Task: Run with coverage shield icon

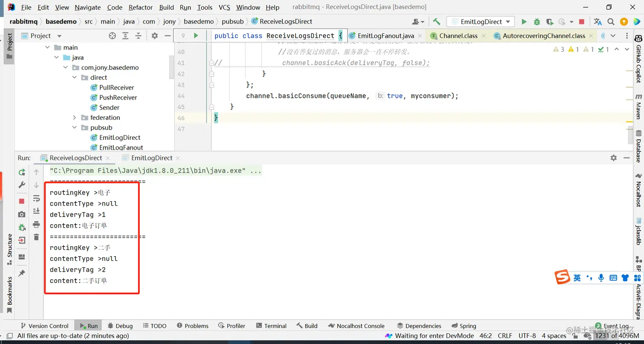Action: tap(549, 22)
